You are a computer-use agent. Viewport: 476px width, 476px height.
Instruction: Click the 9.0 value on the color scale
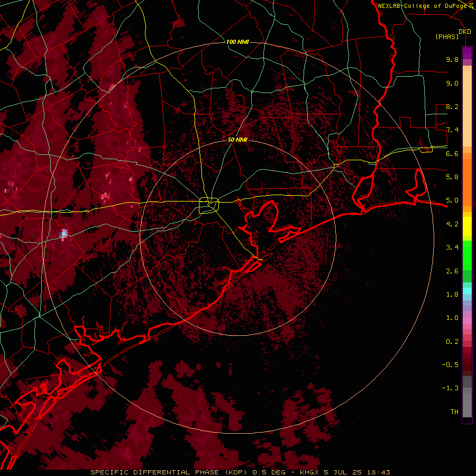click(452, 83)
